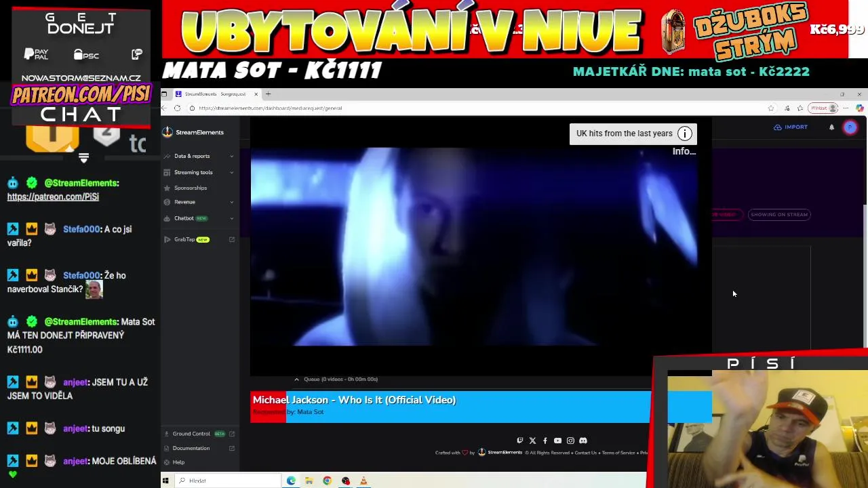868x488 pixels.
Task: Click the browser address bar URL
Action: [x=270, y=108]
